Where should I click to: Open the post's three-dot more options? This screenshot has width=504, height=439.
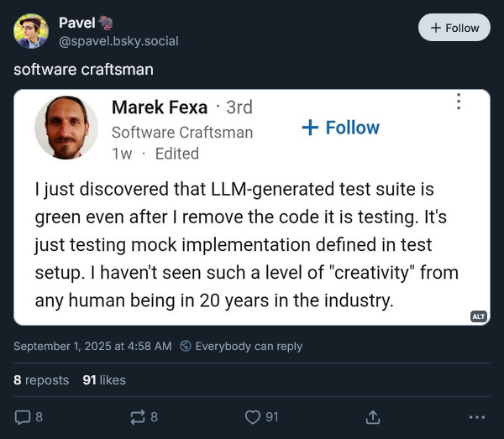pyautogui.click(x=477, y=417)
